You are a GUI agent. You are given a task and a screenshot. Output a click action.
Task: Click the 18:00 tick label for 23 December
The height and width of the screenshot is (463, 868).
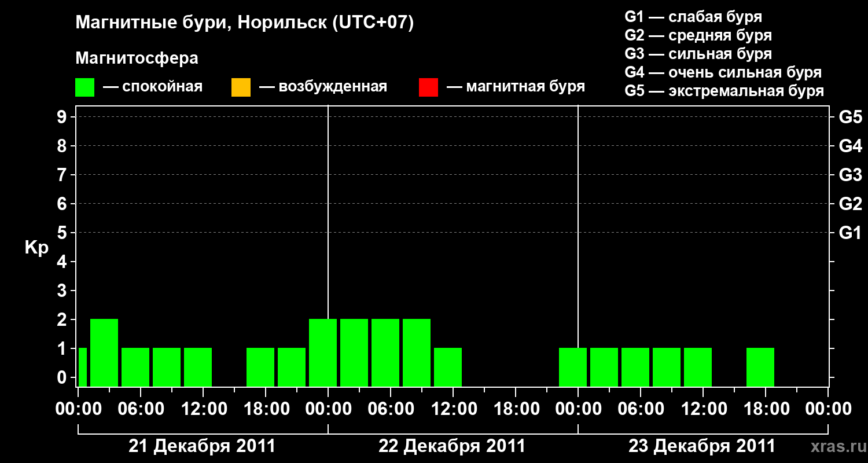[766, 409]
